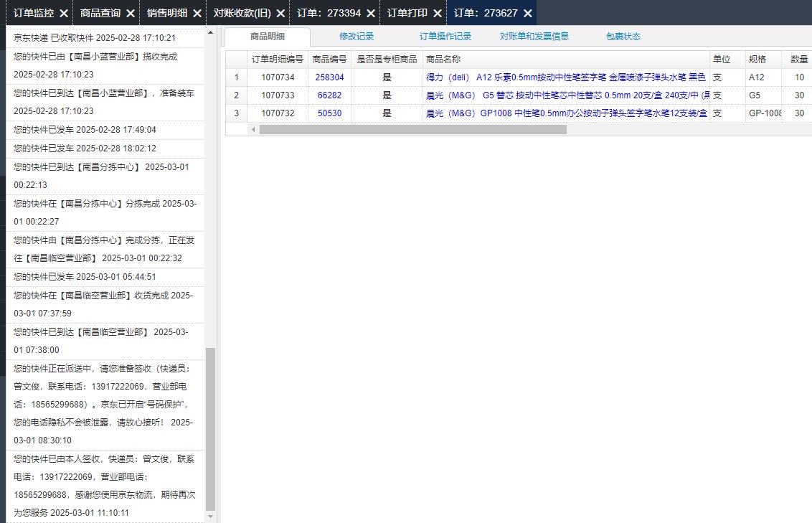
Task: Open the 销售明细 tab
Action: click(x=167, y=13)
